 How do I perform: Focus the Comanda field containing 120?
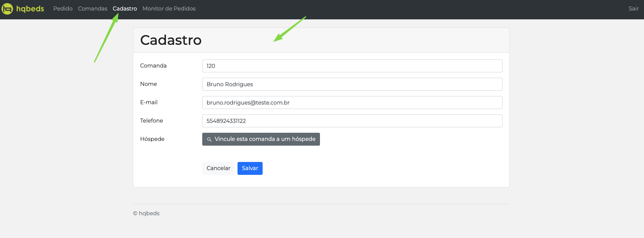[352, 66]
